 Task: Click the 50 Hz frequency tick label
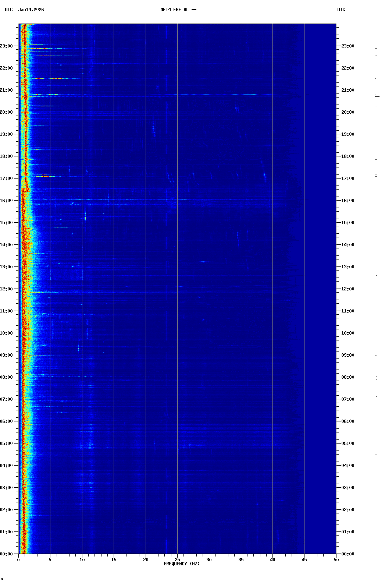click(336, 559)
